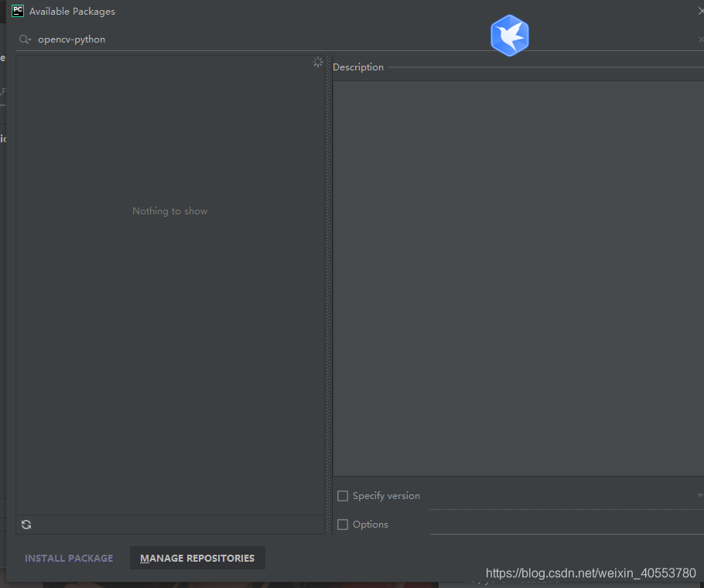
Task: Click the Available Packages title text
Action: point(72,12)
